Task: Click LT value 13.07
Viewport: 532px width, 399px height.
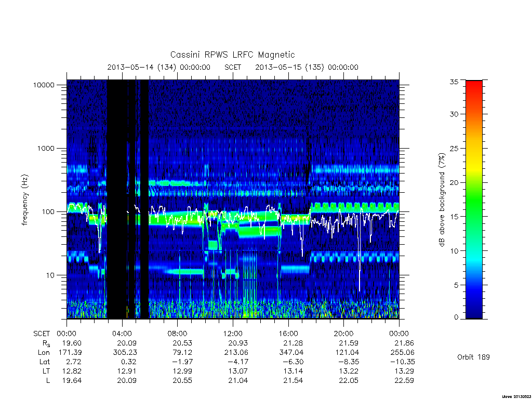Action: tap(238, 371)
